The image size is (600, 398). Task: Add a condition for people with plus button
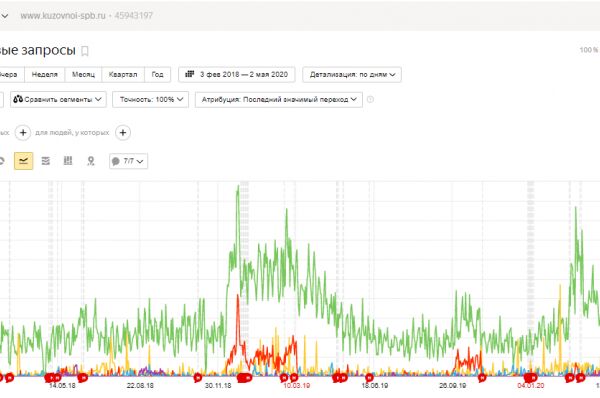pyautogui.click(x=123, y=133)
